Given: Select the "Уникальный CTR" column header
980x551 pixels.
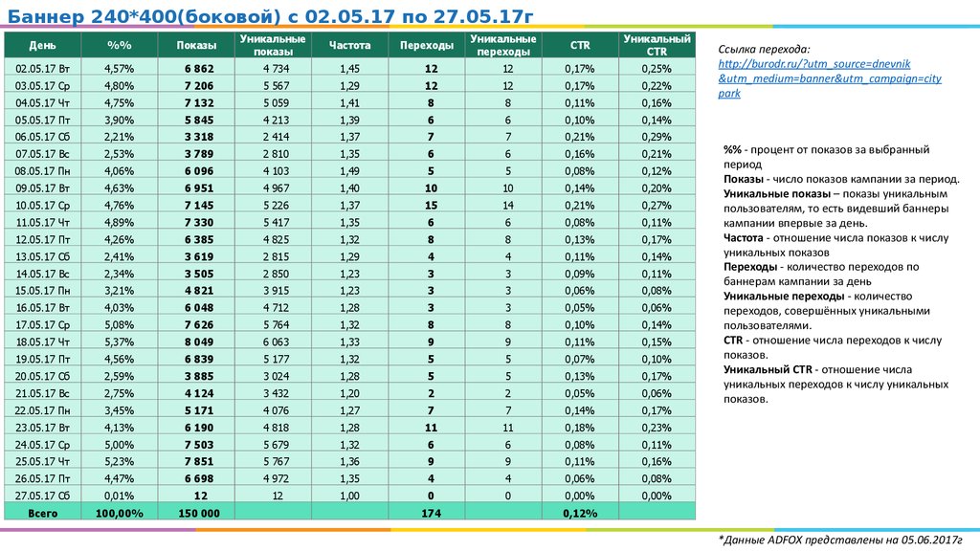Looking at the screenshot, I should pos(657,45).
